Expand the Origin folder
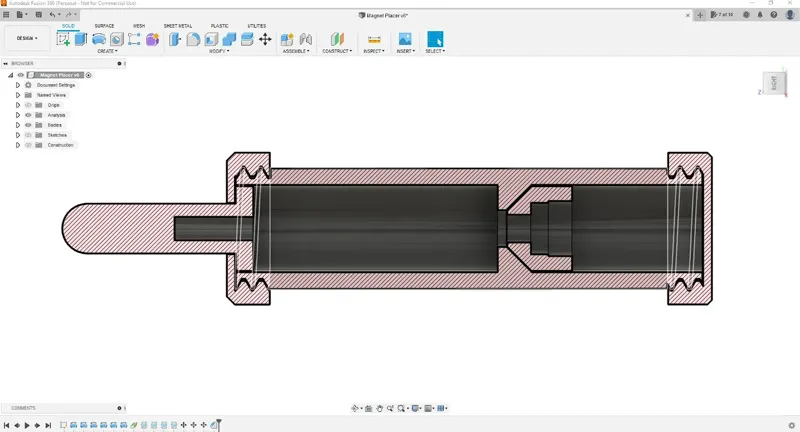 click(x=18, y=105)
